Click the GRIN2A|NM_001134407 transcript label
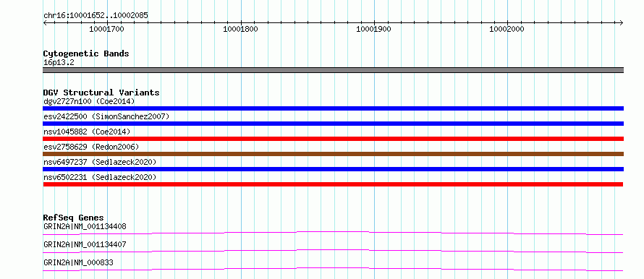 [x=85, y=244]
